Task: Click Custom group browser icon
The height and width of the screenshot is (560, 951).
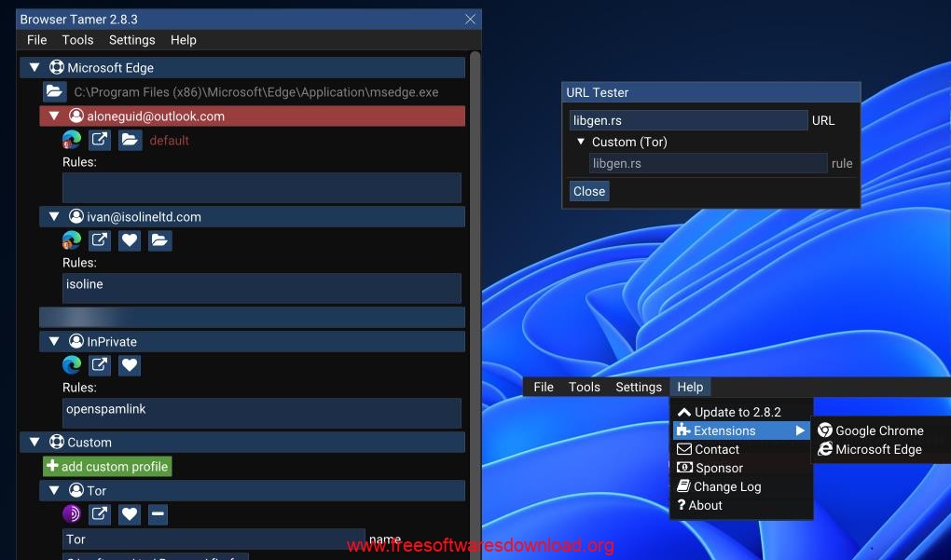Action: 56,442
